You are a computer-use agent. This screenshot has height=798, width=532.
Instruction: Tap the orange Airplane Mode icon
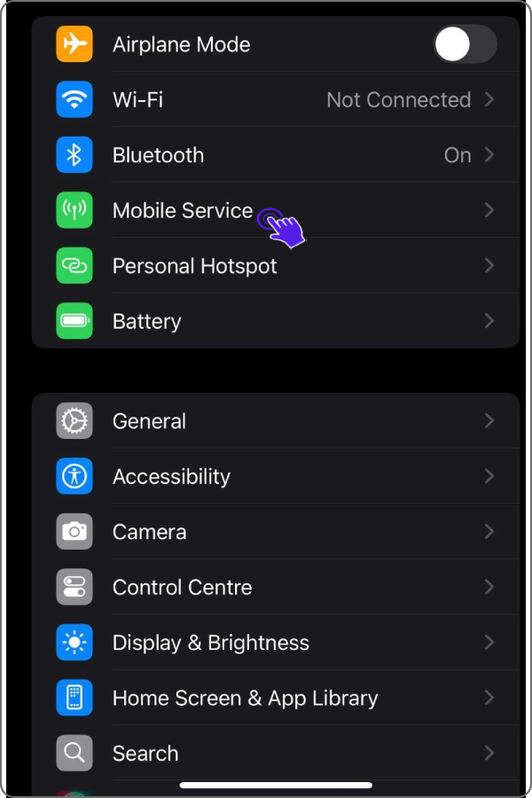pyautogui.click(x=74, y=44)
